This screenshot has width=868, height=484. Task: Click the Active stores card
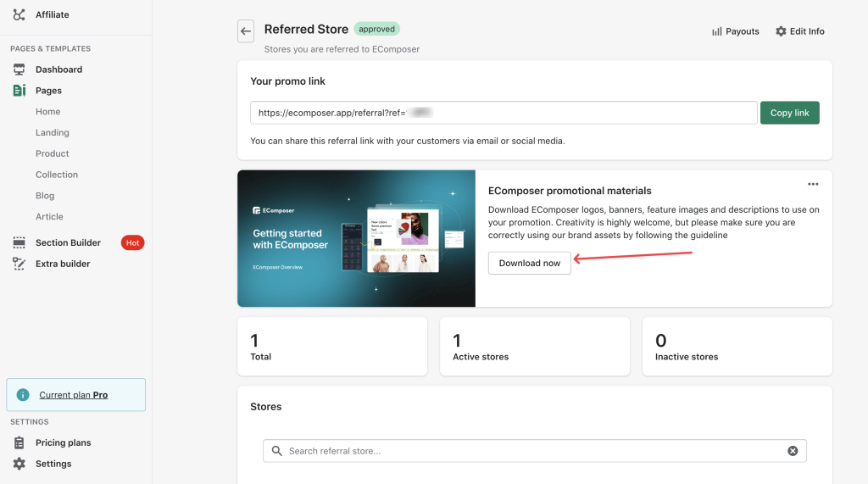[535, 347]
